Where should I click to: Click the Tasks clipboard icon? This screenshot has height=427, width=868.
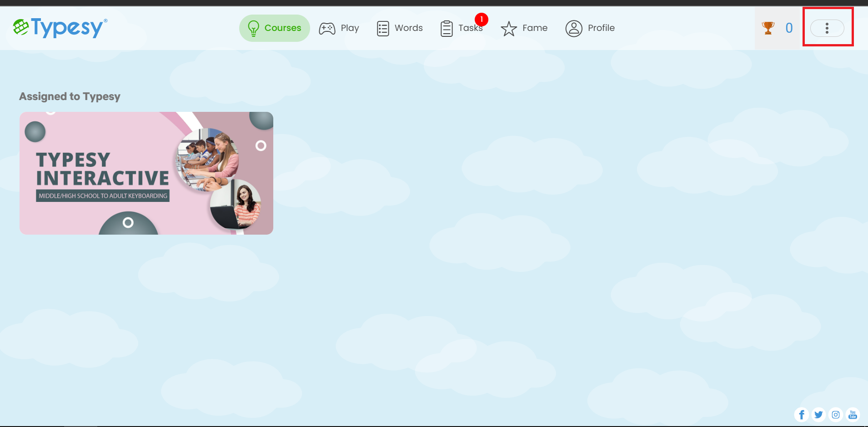click(x=447, y=29)
